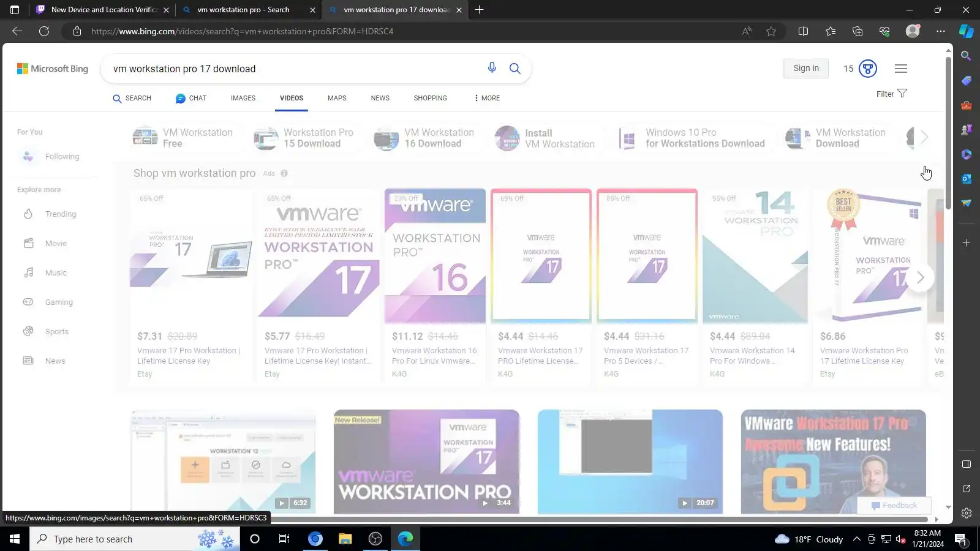Screen dimensions: 980x551
Task: Open Browser essentials heart icon
Action: point(884,31)
